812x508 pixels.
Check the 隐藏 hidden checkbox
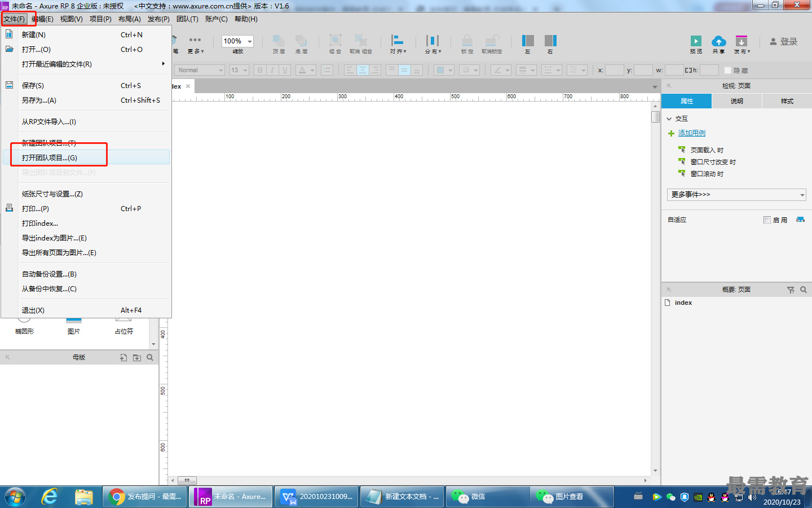point(728,71)
